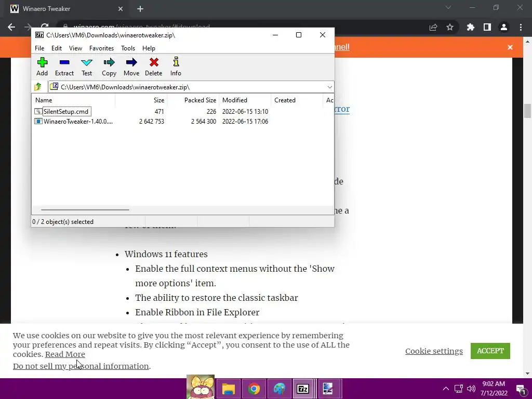This screenshot has height=399, width=532.
Task: Click the 7-Zip window title icon
Action: pos(39,35)
